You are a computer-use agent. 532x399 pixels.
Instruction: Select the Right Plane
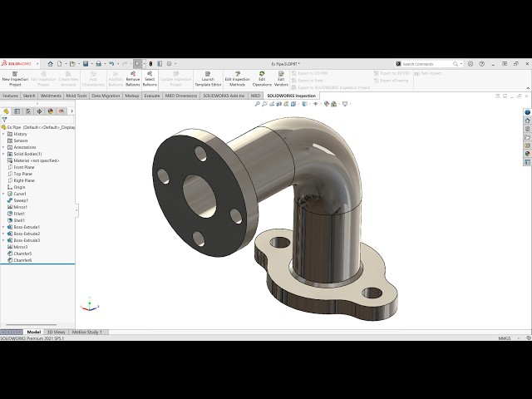[21, 180]
